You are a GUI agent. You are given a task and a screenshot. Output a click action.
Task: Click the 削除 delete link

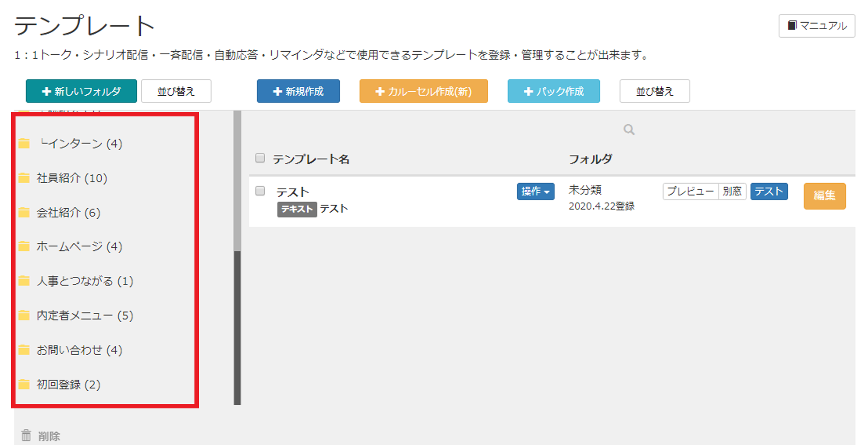[x=49, y=436]
